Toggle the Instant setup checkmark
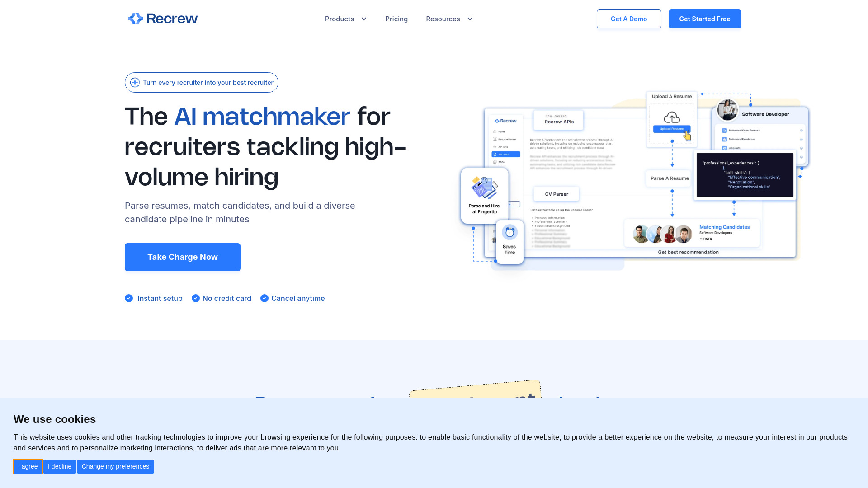 128,298
